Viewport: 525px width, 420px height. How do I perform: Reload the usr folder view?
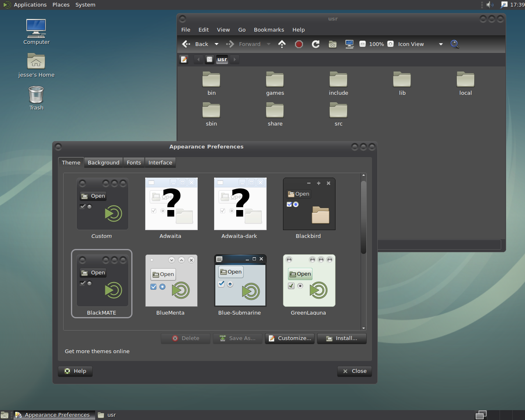(x=315, y=44)
